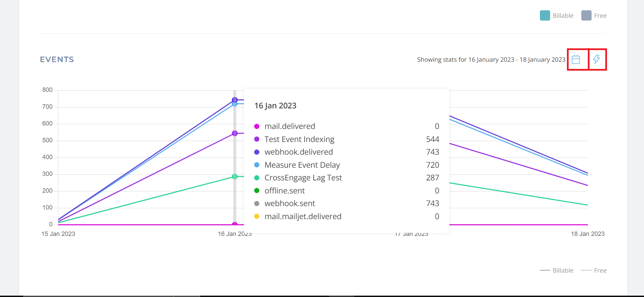Screen dimensions: 644x297
Task: Click the mail.delivered magenta point at zero
Action: tap(235, 225)
